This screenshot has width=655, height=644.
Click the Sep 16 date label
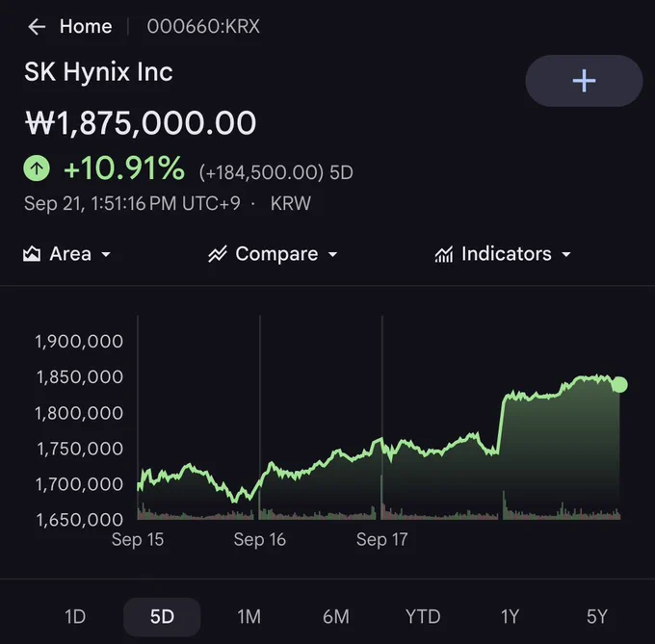pos(260,539)
